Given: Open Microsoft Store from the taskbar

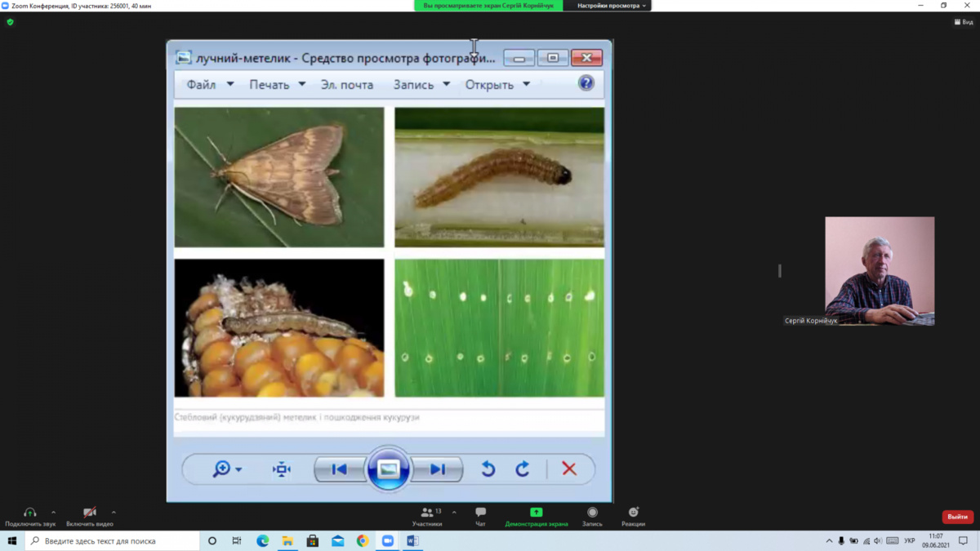Looking at the screenshot, I should [313, 540].
